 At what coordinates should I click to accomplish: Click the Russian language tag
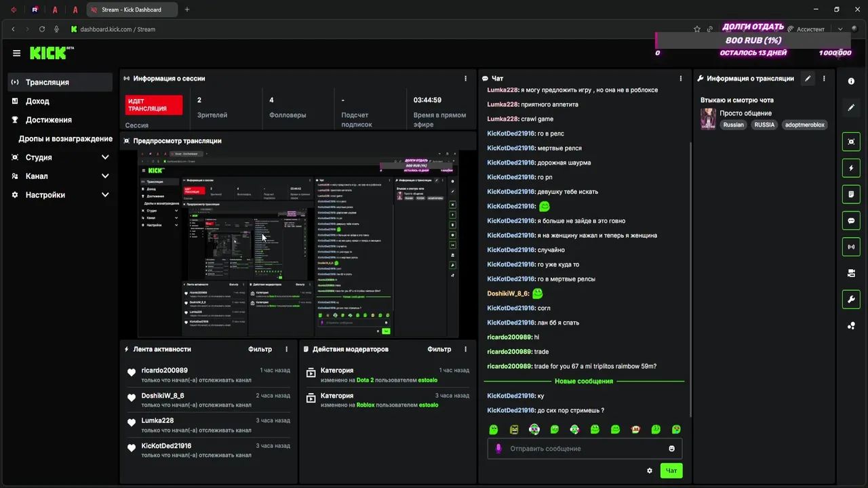733,125
